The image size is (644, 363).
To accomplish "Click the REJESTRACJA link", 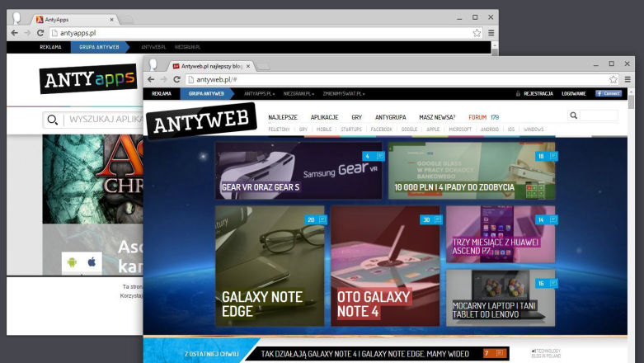I will [x=538, y=94].
